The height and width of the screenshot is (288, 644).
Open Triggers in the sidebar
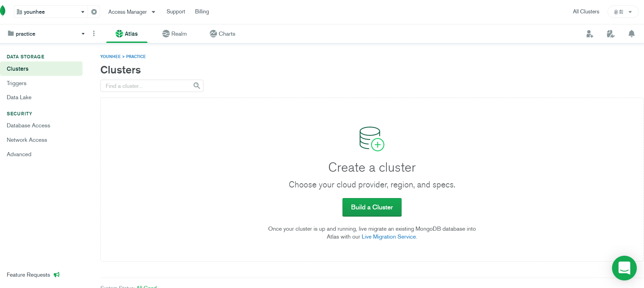[x=17, y=83]
